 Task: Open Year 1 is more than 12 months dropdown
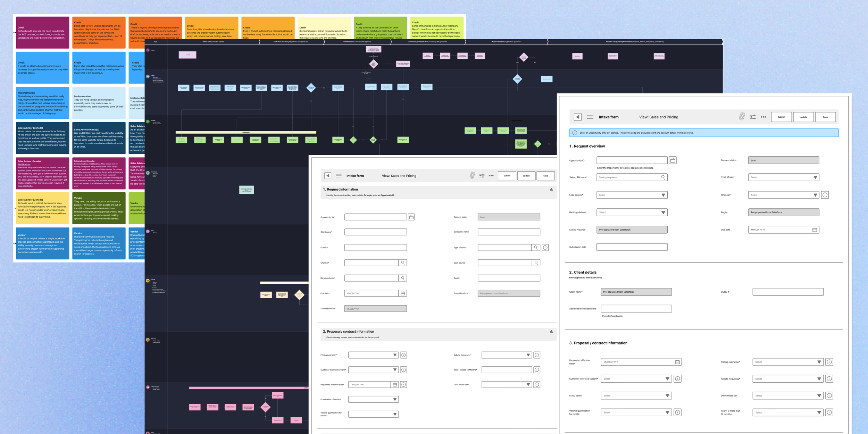point(788,412)
